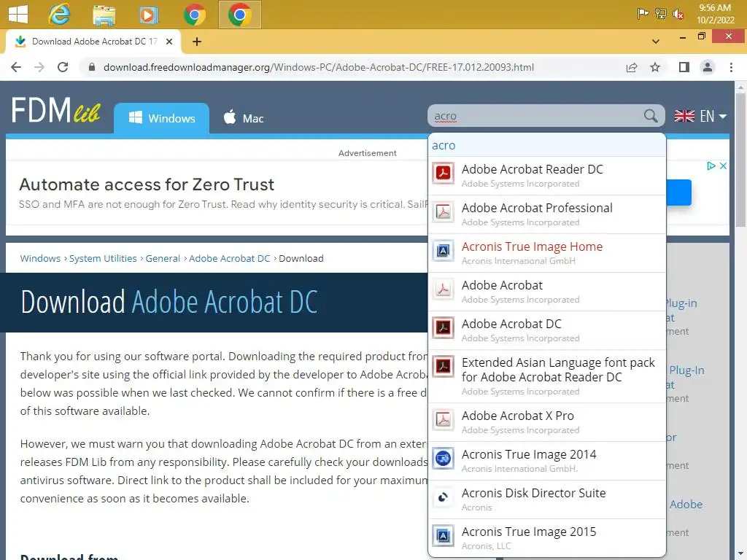Click the site security lock icon
The image size is (747, 560).
point(92,67)
